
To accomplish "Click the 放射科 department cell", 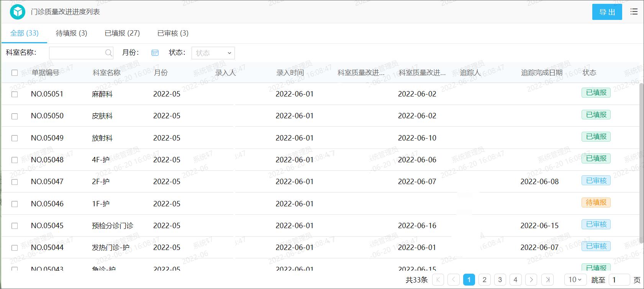I will tap(102, 138).
